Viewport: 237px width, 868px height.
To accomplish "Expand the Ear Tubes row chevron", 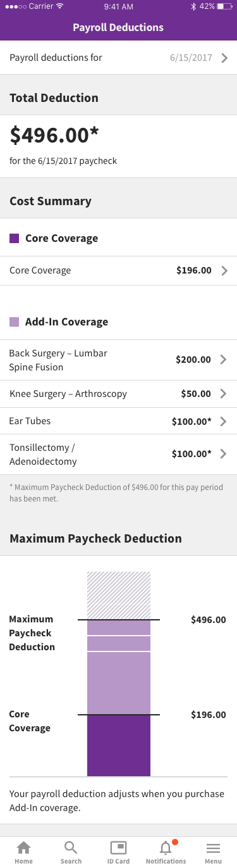I will tap(223, 421).
